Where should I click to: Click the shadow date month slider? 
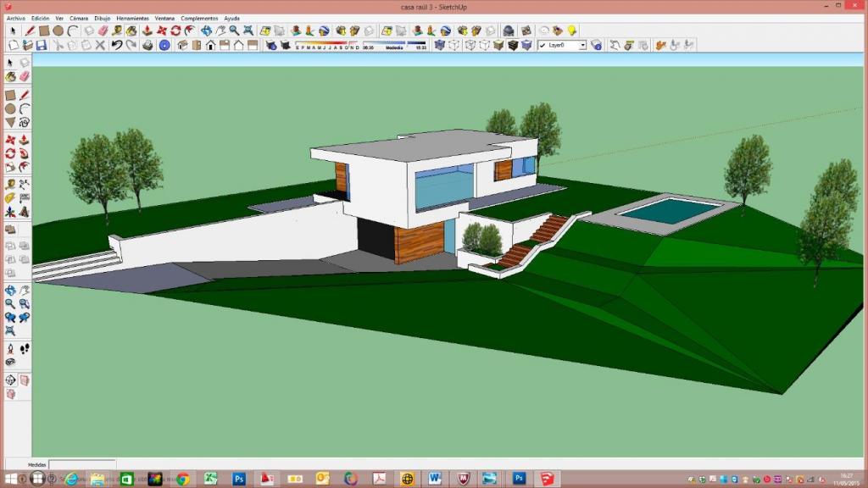[325, 44]
